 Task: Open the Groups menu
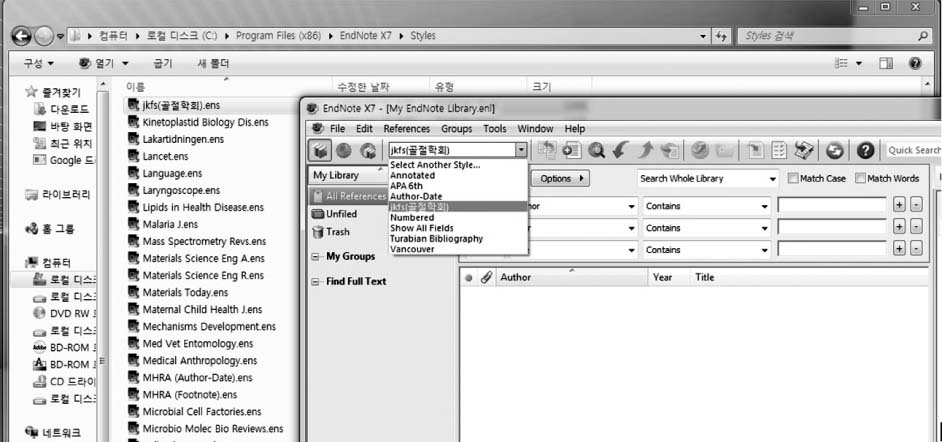coord(457,129)
